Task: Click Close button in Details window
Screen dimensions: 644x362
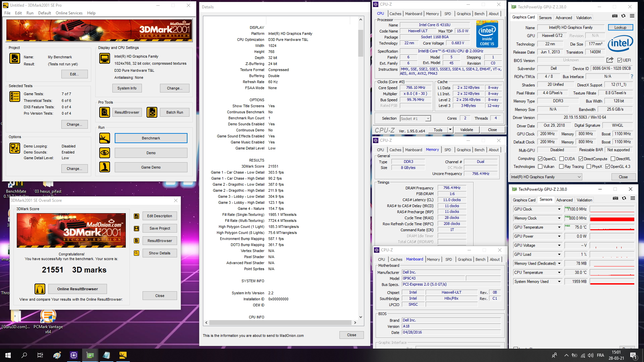Action: click(x=352, y=335)
